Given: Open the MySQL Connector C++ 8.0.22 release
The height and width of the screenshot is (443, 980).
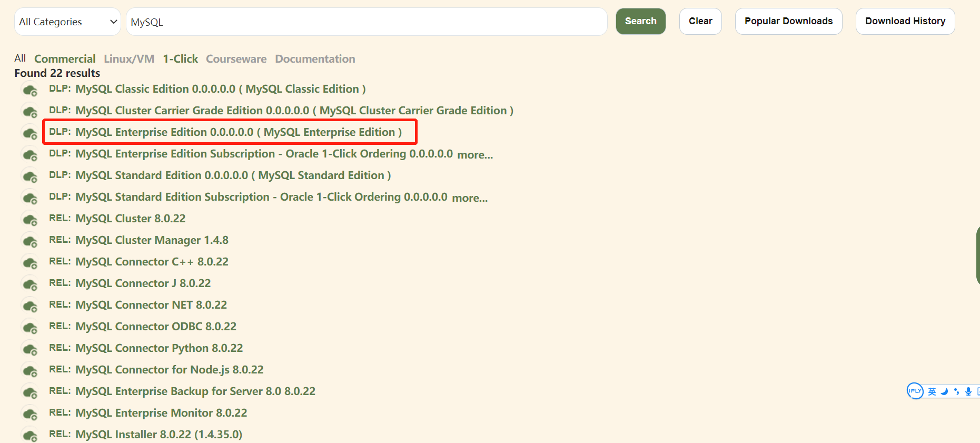Looking at the screenshot, I should pyautogui.click(x=152, y=262).
